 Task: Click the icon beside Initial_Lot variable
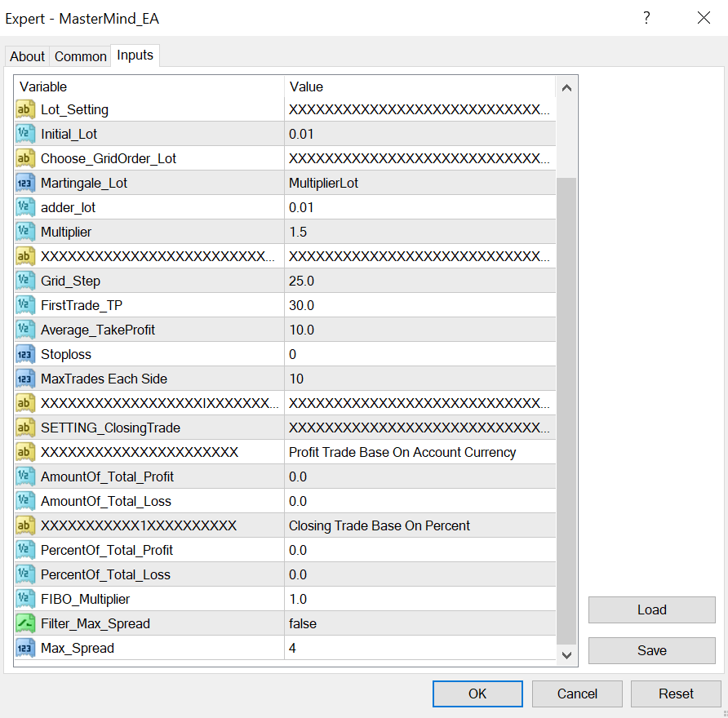pyautogui.click(x=24, y=134)
